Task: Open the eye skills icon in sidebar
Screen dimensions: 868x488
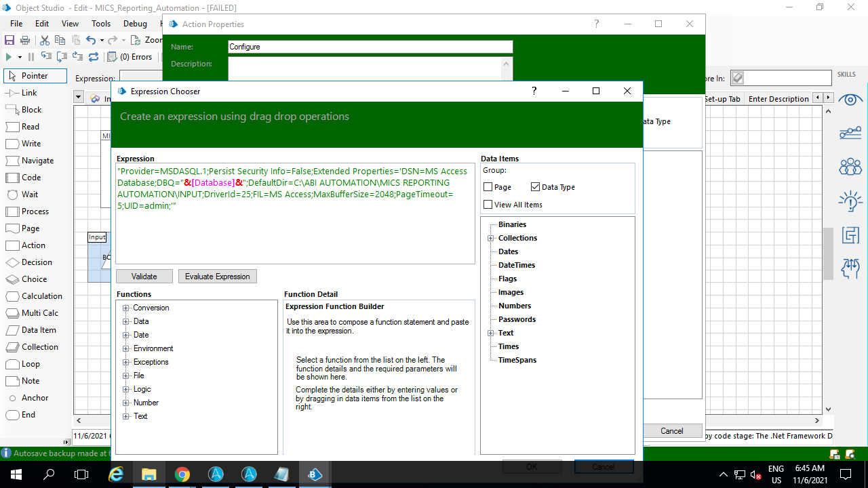Action: click(850, 100)
